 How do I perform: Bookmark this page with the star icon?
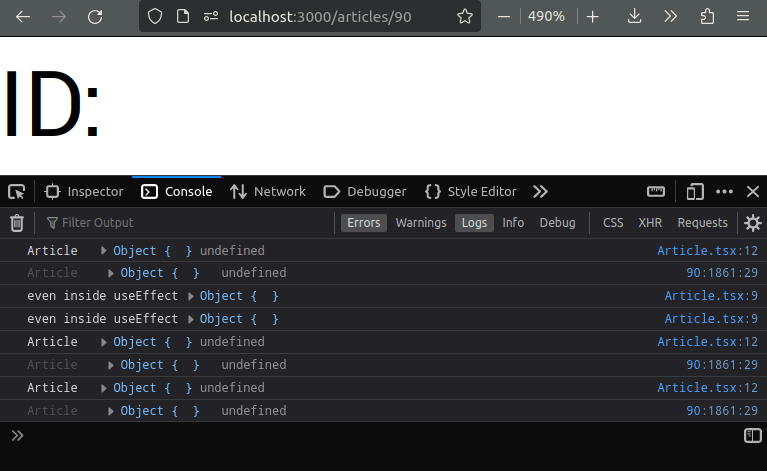coord(465,17)
